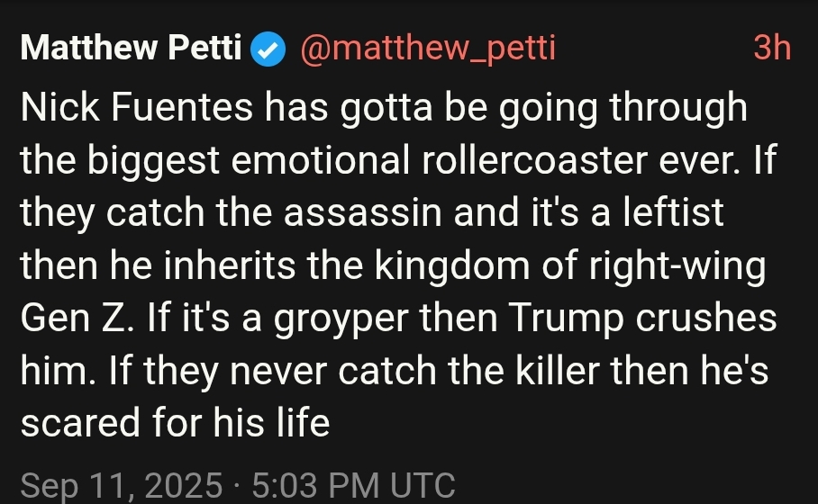Click the word 'inherits' in the post

pos(230,265)
